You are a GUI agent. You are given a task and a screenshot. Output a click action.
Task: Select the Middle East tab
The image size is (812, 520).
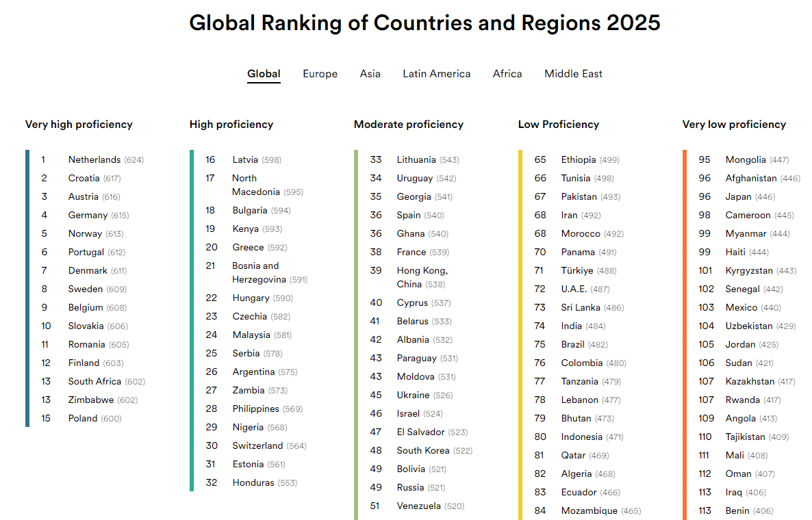573,74
